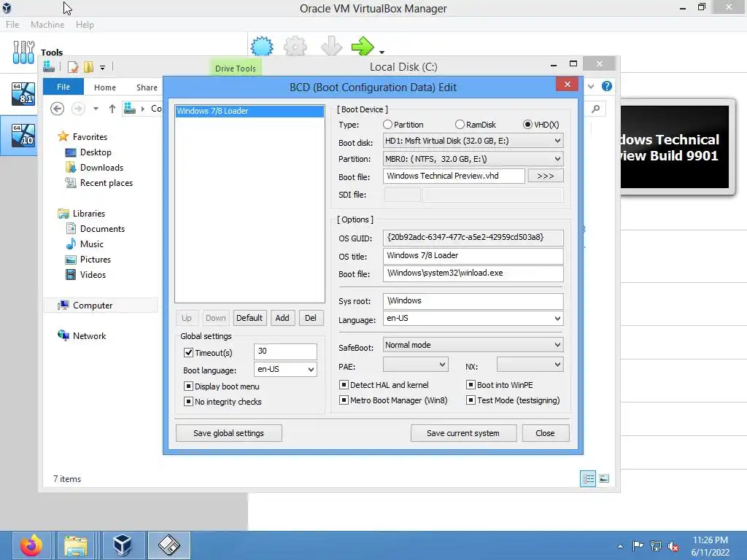The image size is (747, 560).
Task: Expand the Explorer ribbon chevron
Action: pyautogui.click(x=591, y=86)
